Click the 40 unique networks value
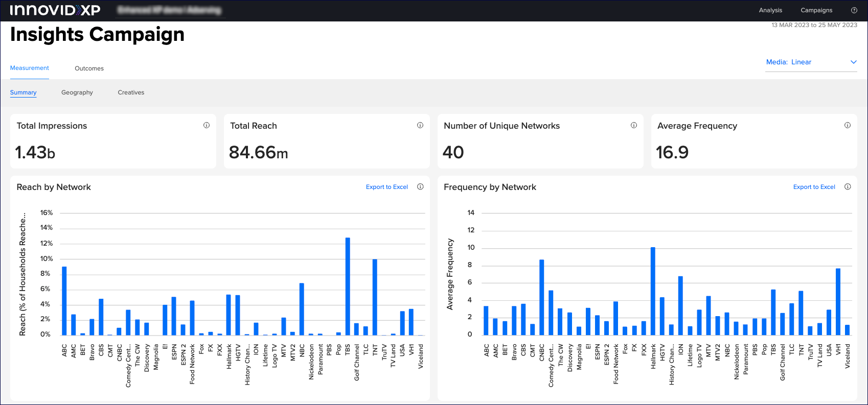This screenshot has width=868, height=405. point(453,152)
